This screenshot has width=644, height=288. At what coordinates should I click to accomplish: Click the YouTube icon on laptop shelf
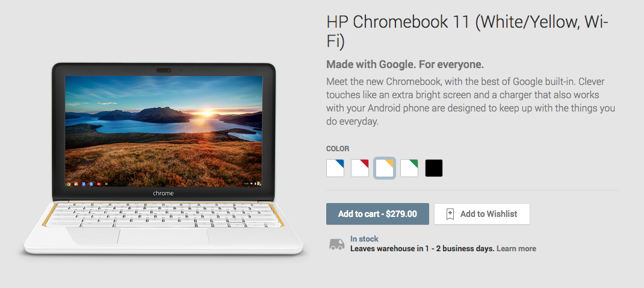tap(99, 184)
